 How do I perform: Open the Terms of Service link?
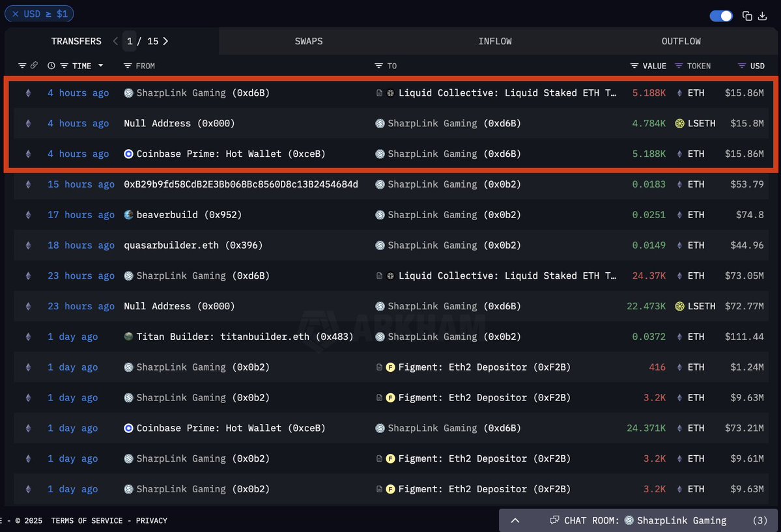pos(87,520)
